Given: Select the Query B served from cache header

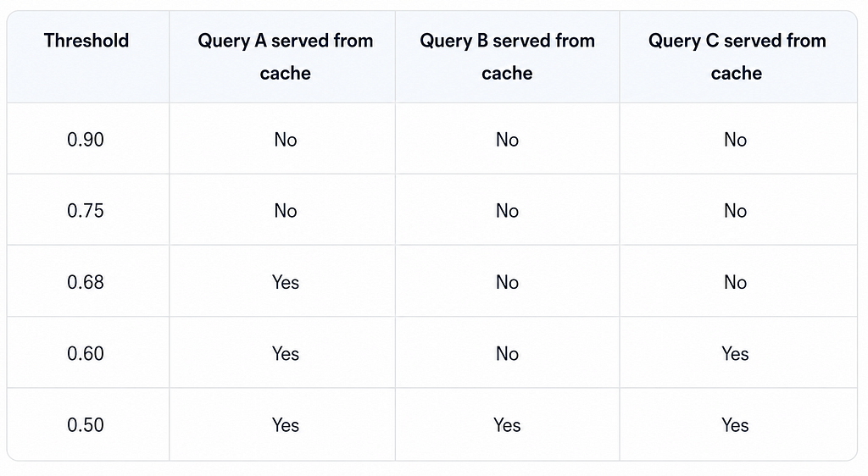Looking at the screenshot, I should [507, 57].
